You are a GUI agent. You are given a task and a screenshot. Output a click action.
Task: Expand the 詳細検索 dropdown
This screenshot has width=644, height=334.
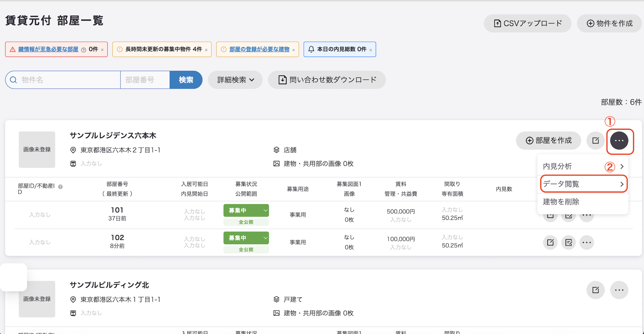pos(235,80)
